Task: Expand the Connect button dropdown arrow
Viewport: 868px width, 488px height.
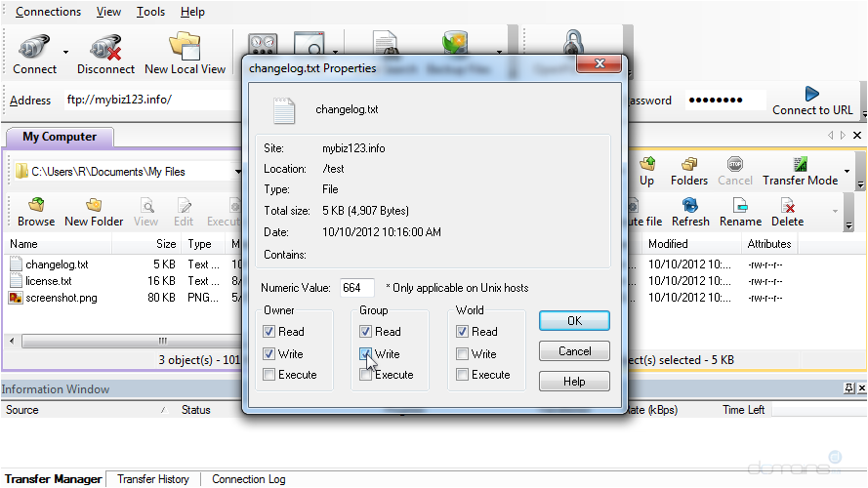Action: point(66,53)
